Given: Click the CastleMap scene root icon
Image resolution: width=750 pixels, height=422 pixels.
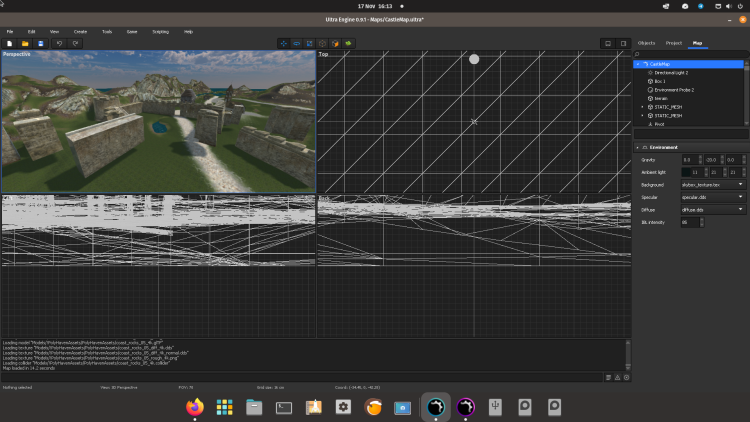Looking at the screenshot, I should coord(645,64).
